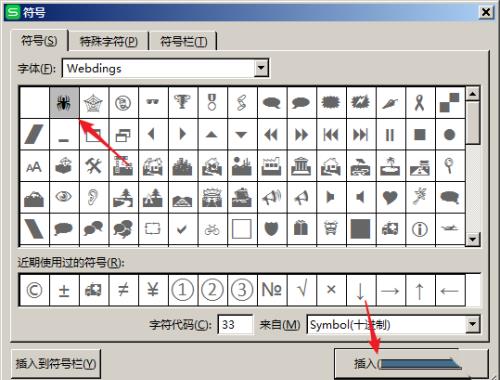Select the eye symbol
This screenshot has height=380, width=500.
coord(64,198)
